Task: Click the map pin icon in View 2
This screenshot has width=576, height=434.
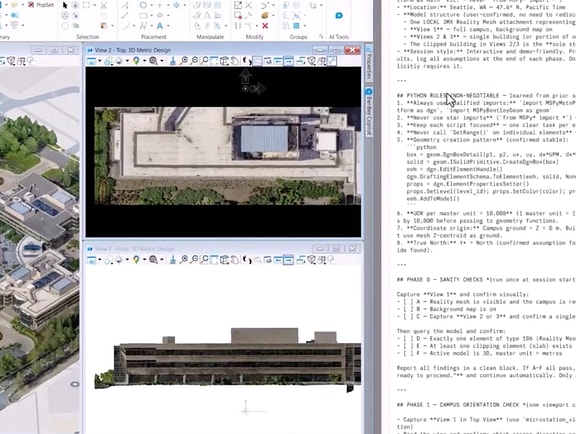Action: click(x=136, y=61)
